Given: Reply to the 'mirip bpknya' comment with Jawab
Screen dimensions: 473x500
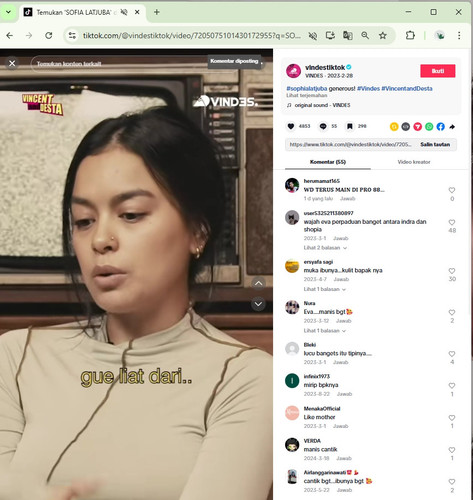Looking at the screenshot, I should pos(344,394).
